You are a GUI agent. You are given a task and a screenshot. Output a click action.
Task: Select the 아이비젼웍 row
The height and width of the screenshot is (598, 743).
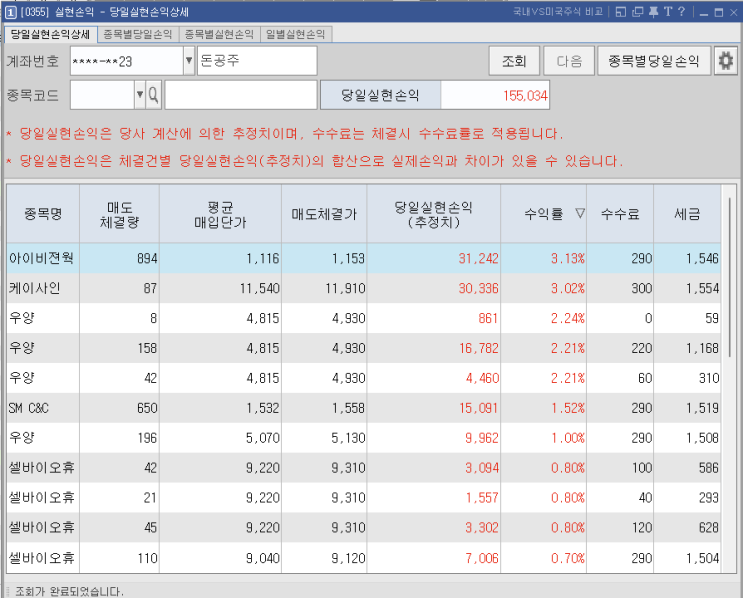click(364, 258)
